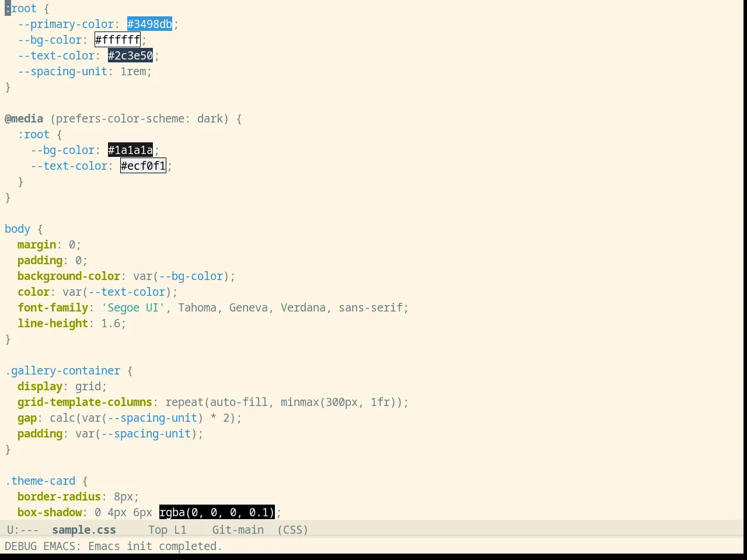Click var(--bg-color) value in body
The image size is (747, 560).
(181, 276)
